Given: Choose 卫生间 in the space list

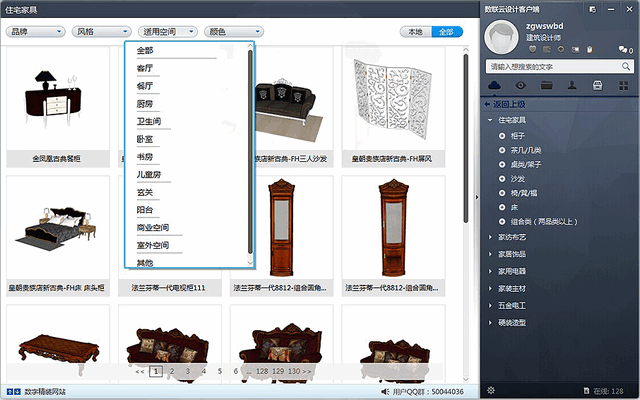Looking at the screenshot, I should (149, 121).
